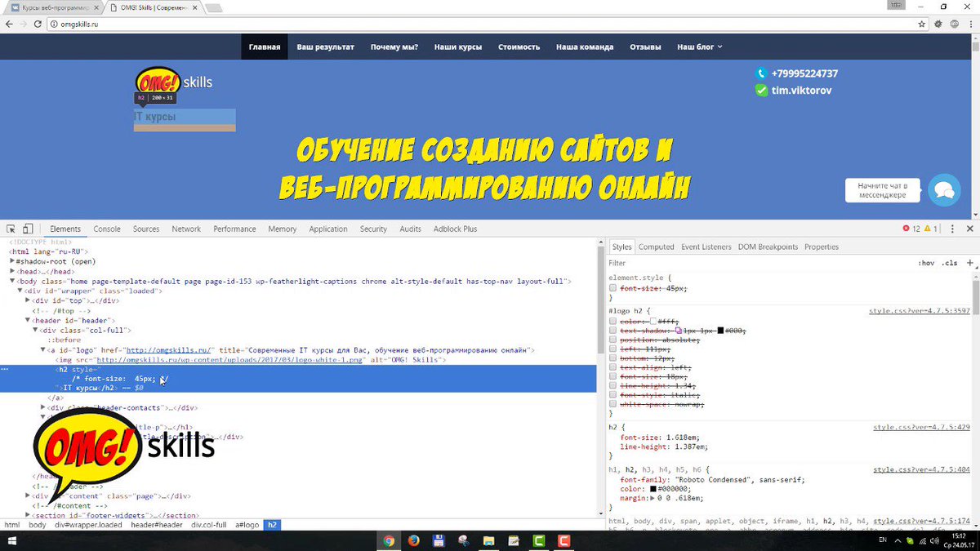
Task: Switch to the Console tab
Action: 107,229
